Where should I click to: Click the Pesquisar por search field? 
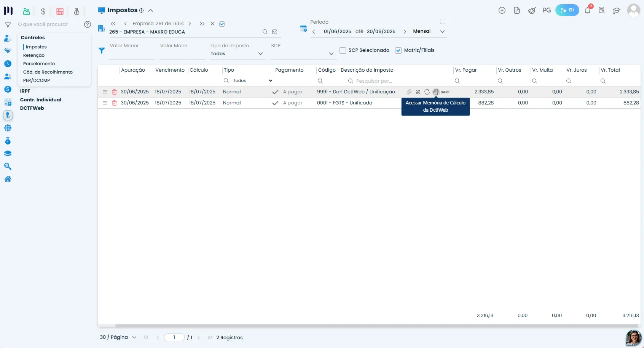[400, 81]
